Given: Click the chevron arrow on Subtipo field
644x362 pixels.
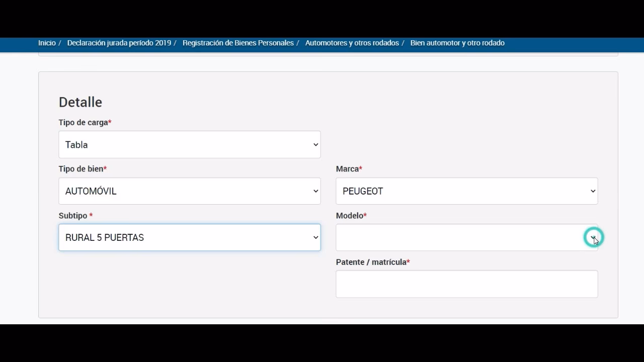Looking at the screenshot, I should 315,237.
